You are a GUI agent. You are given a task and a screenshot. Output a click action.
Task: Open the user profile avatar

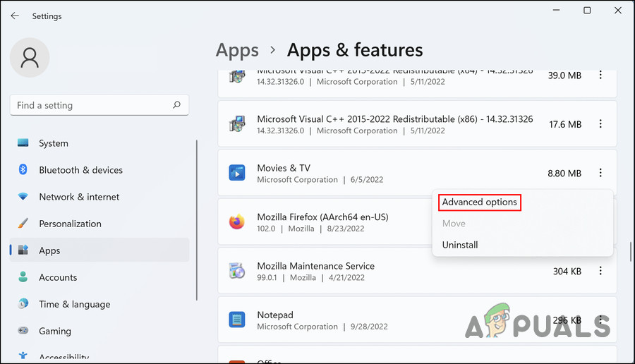[30, 58]
